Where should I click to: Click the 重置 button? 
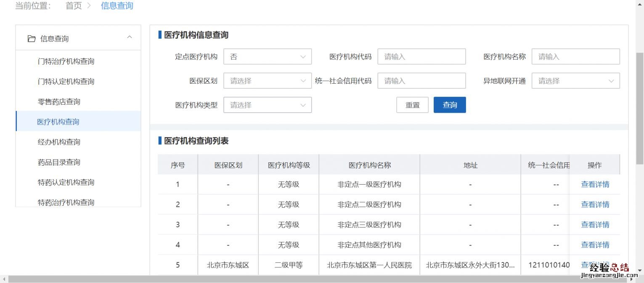pos(412,105)
